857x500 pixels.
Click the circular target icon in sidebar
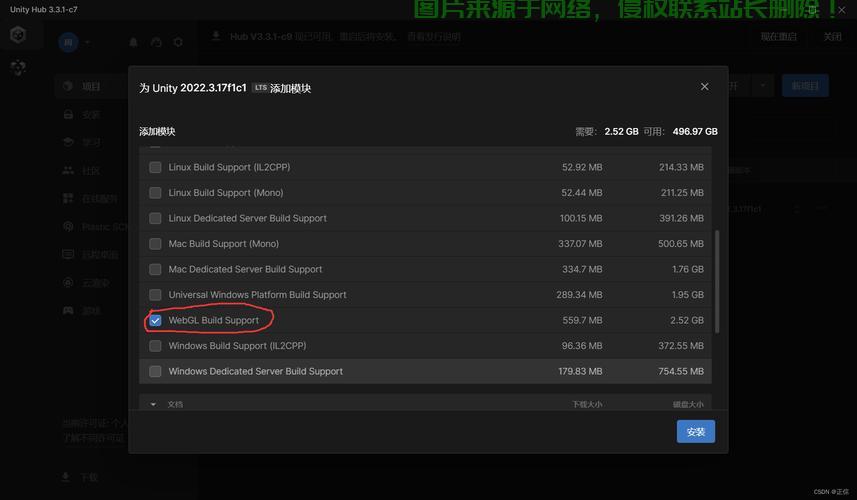coord(68,283)
